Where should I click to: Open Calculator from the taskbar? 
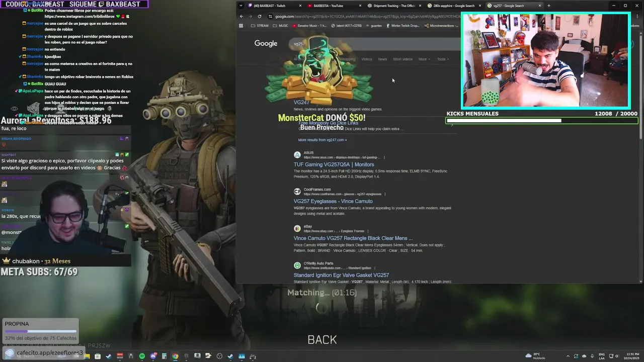[165, 356]
